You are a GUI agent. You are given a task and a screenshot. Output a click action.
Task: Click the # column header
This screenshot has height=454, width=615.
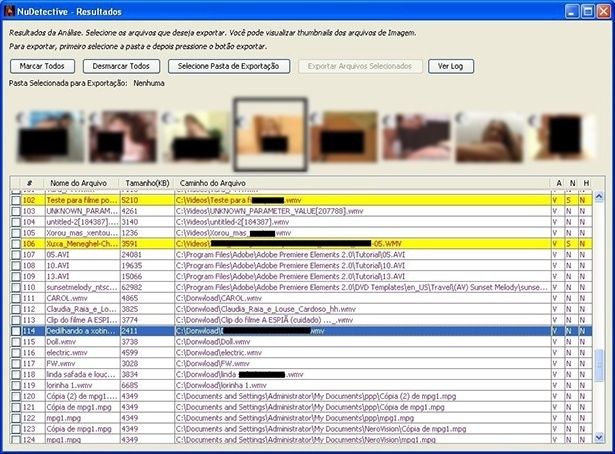pos(30,183)
